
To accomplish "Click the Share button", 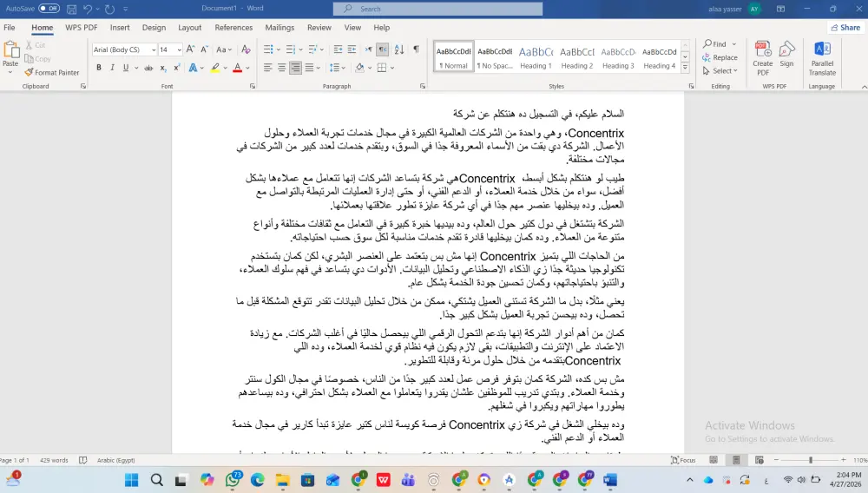I will tap(845, 27).
